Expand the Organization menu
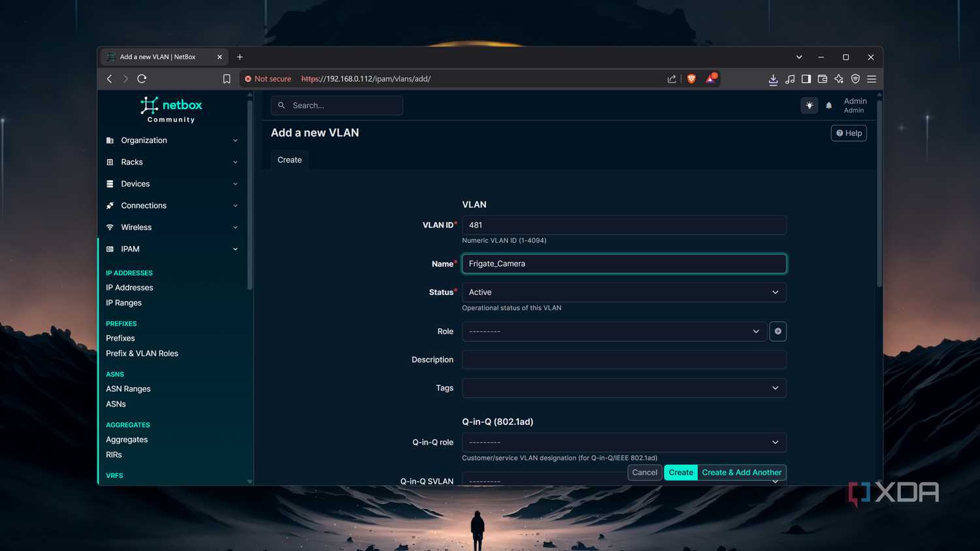 [172, 140]
